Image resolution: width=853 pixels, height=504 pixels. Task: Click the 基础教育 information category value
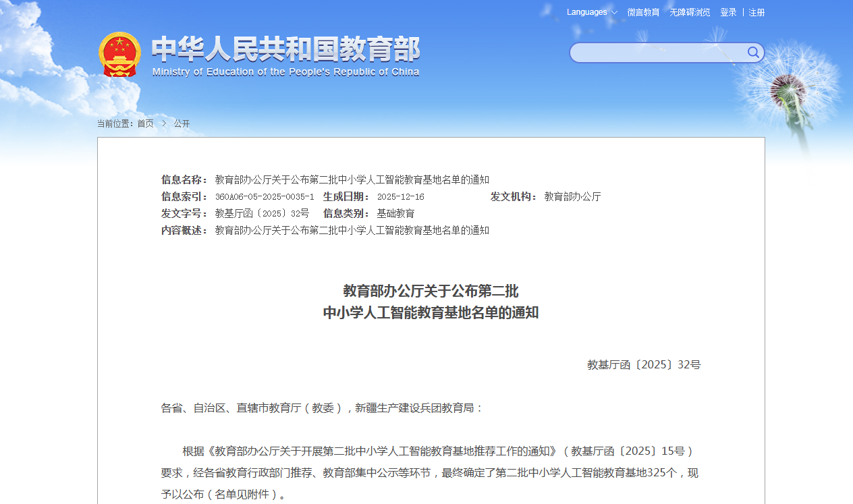point(395,213)
